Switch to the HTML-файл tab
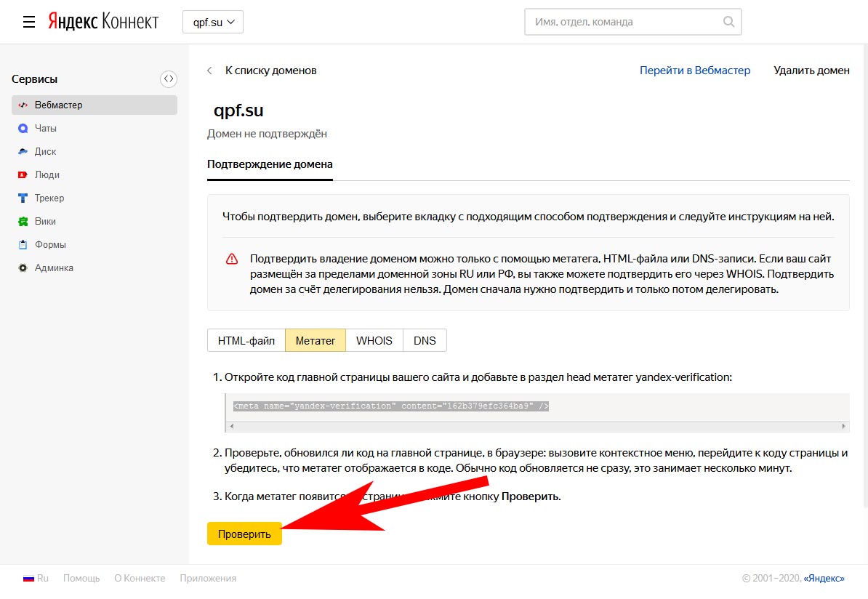The image size is (868, 599). click(x=246, y=340)
